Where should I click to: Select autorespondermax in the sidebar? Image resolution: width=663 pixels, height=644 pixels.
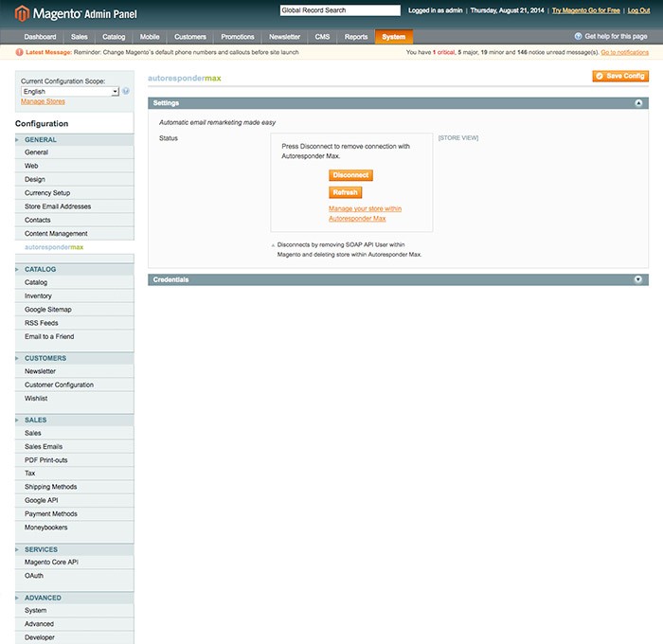click(75, 247)
